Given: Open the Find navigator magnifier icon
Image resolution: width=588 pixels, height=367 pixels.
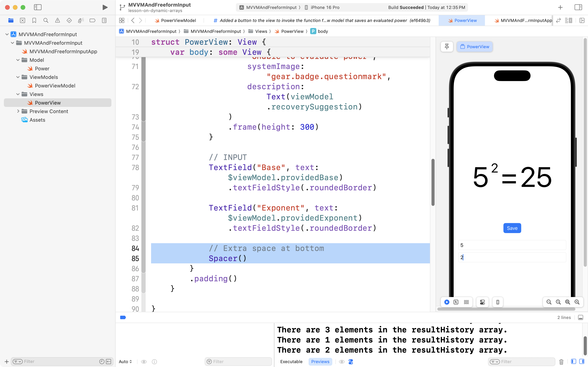Looking at the screenshot, I should click(46, 21).
